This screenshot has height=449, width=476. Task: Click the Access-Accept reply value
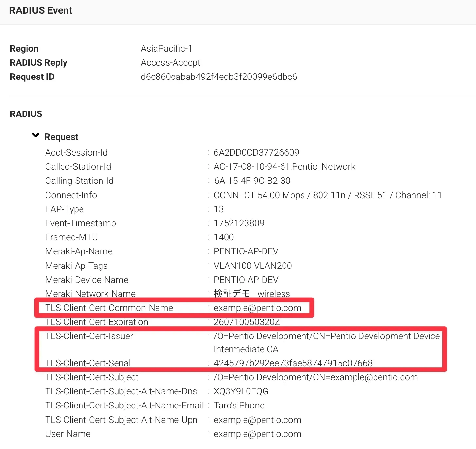pyautogui.click(x=170, y=63)
